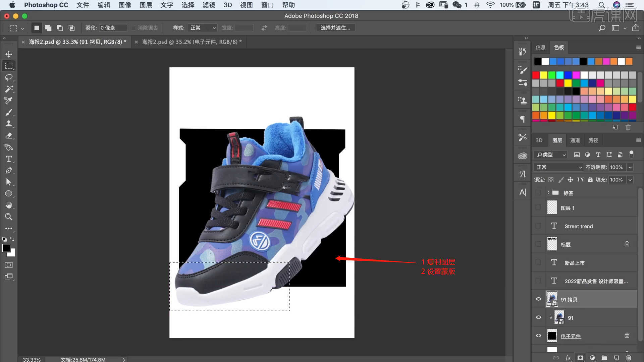Click the Wi-Fi icon in menu bar
Viewport: 644px width, 362px height.
(x=490, y=5)
